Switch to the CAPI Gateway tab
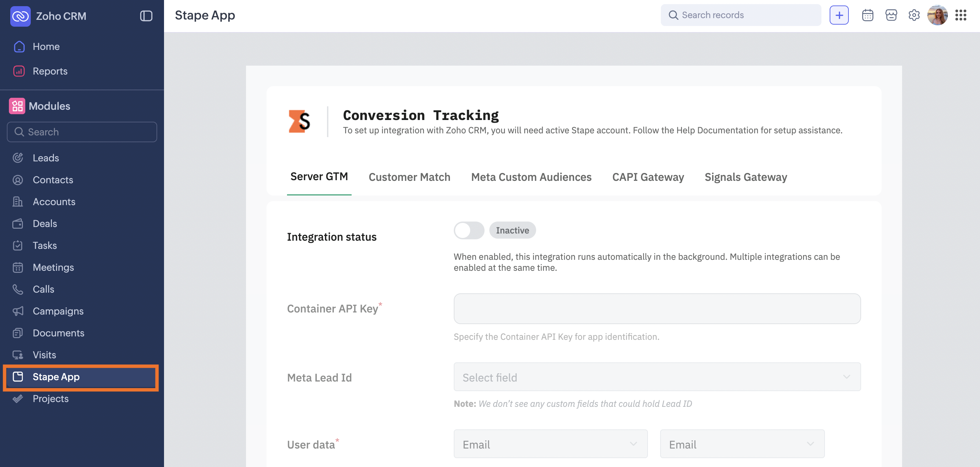Screen dimensions: 980x467 pyautogui.click(x=648, y=177)
